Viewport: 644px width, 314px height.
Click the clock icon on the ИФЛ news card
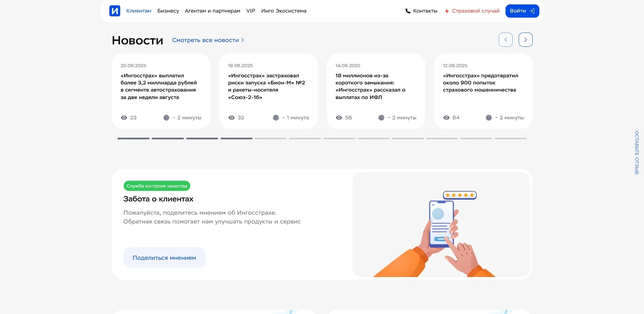pyautogui.click(x=381, y=117)
